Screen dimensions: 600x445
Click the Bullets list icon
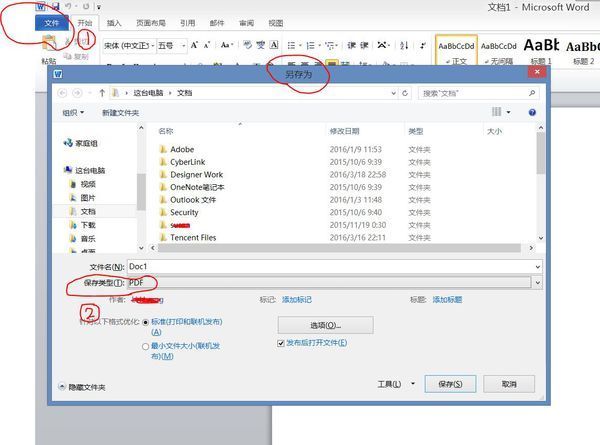(291, 46)
